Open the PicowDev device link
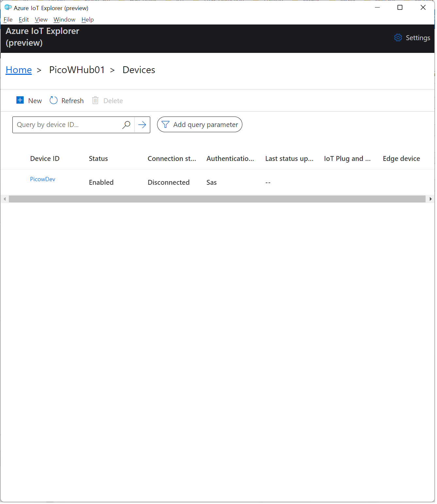The width and height of the screenshot is (437, 504). [42, 179]
